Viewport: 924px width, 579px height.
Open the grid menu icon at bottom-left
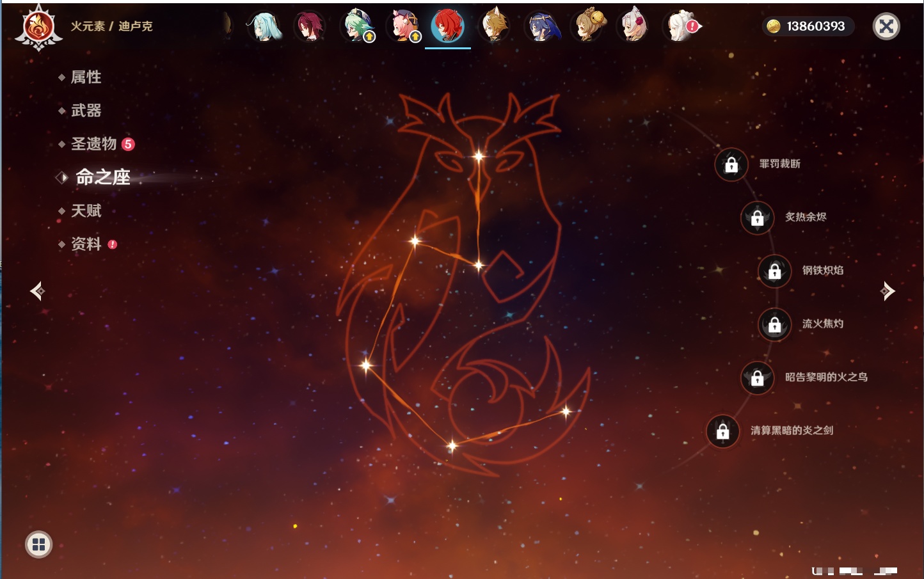coord(38,544)
